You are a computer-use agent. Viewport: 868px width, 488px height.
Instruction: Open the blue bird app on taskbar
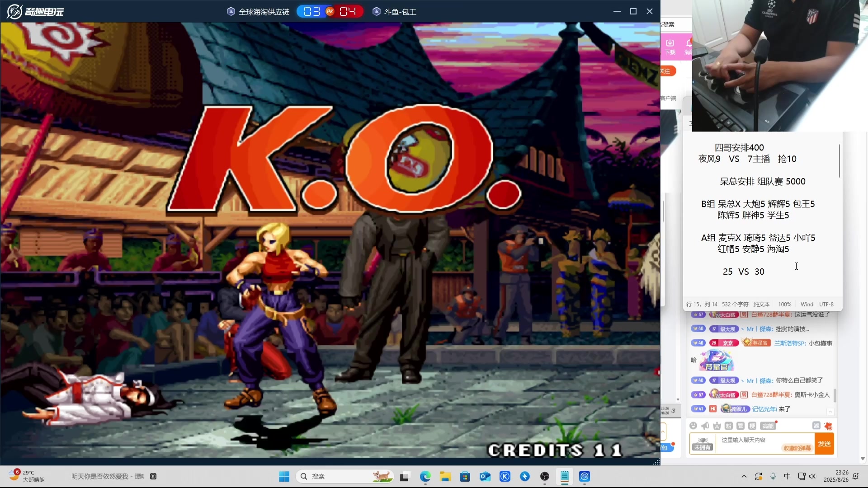pyautogui.click(x=525, y=476)
